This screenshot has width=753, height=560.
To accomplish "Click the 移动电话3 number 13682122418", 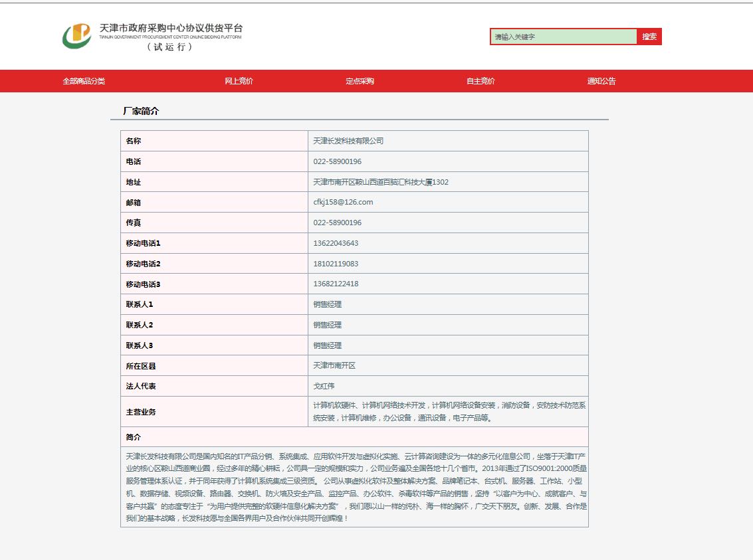I will pyautogui.click(x=336, y=284).
